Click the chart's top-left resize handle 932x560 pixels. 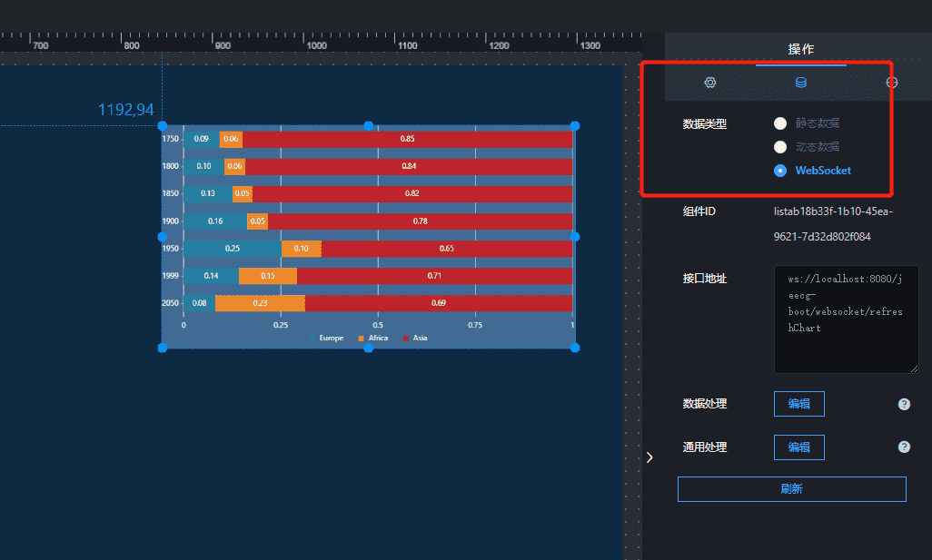click(x=163, y=126)
